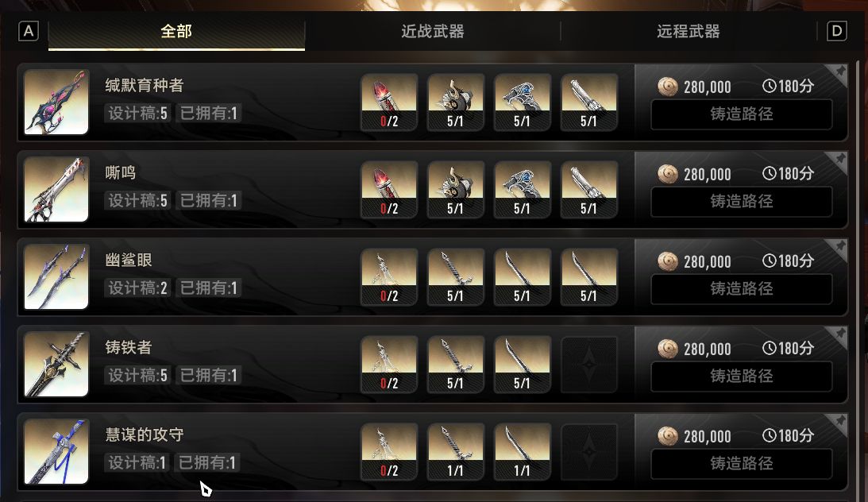Select the 全部 tab
The image size is (868, 502).
tap(176, 32)
